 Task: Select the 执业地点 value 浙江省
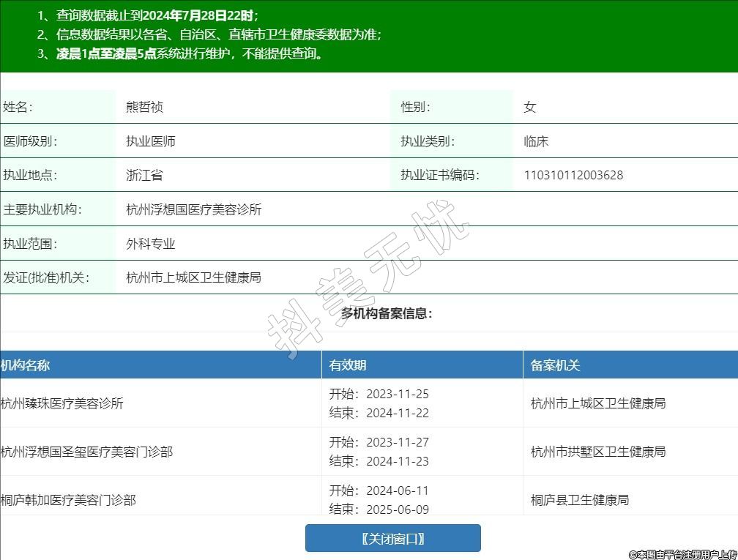pos(144,175)
